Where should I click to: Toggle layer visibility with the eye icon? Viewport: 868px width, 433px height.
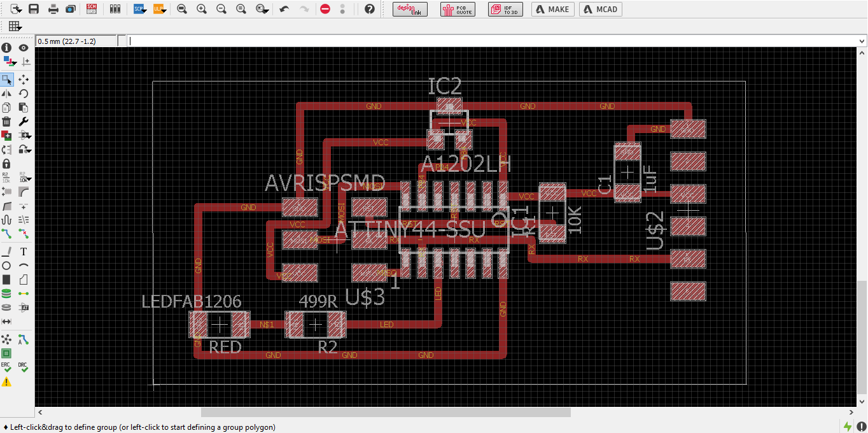coord(24,48)
